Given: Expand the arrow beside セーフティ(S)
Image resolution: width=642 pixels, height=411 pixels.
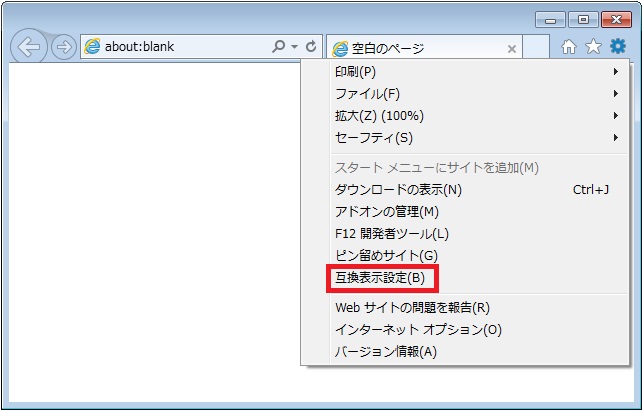Looking at the screenshot, I should (x=616, y=138).
